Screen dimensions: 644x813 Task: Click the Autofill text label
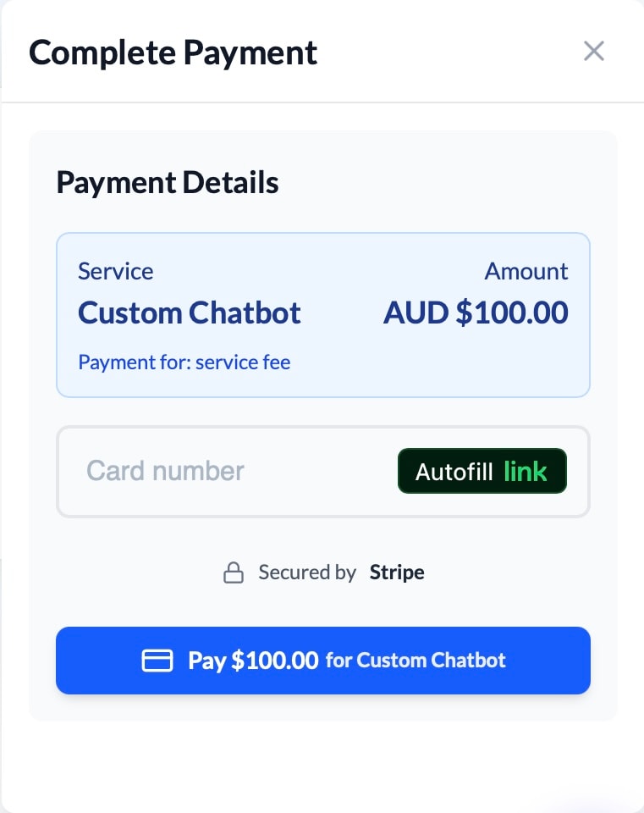point(456,471)
